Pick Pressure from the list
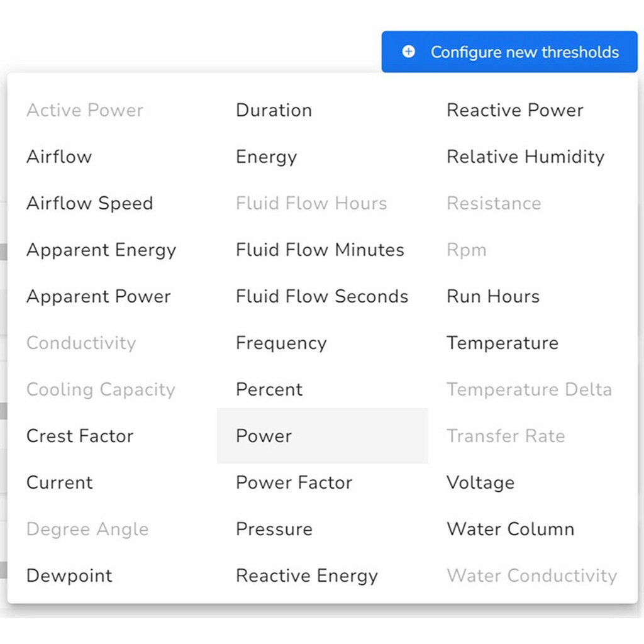Screen dimensions: 644x644 point(274,529)
